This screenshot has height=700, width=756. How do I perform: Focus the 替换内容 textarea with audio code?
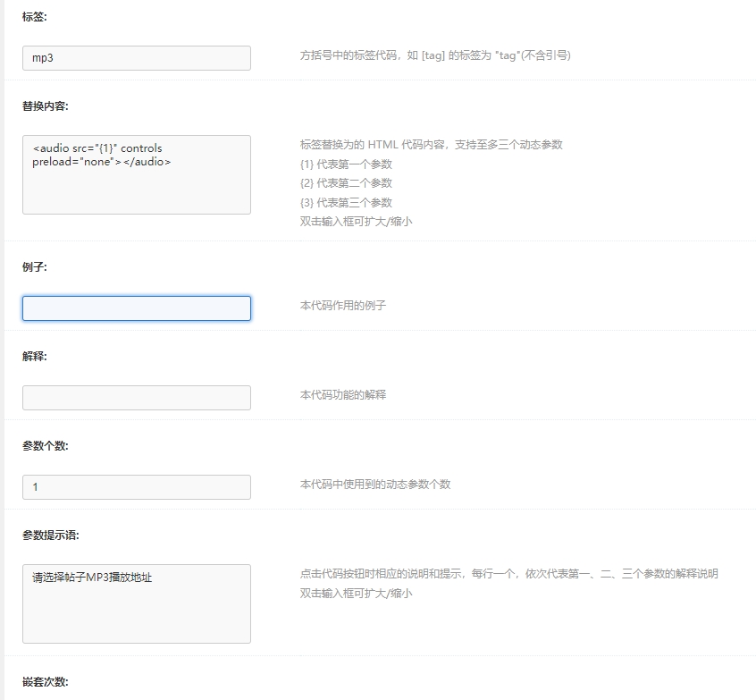point(136,174)
